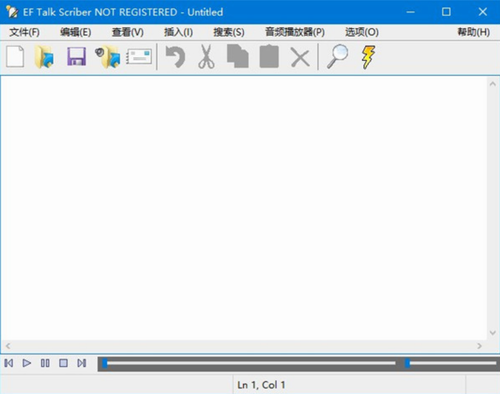Click the vertical scrollbar down arrow

pyautogui.click(x=493, y=333)
